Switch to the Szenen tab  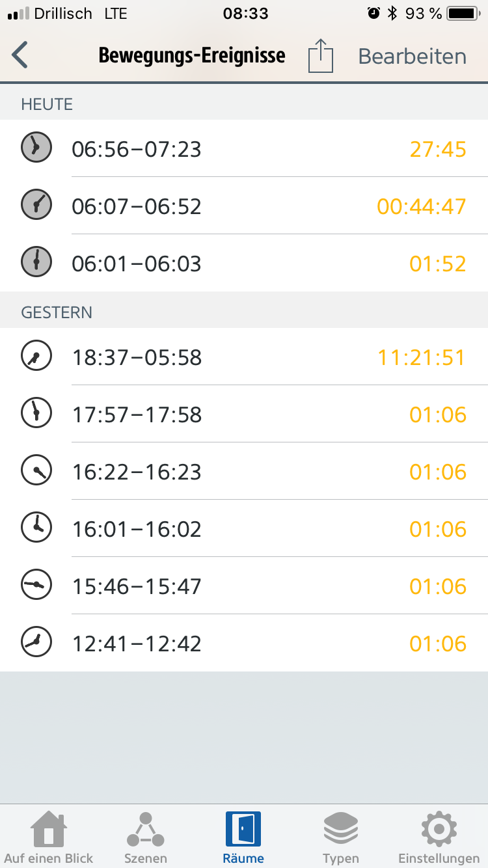146,837
